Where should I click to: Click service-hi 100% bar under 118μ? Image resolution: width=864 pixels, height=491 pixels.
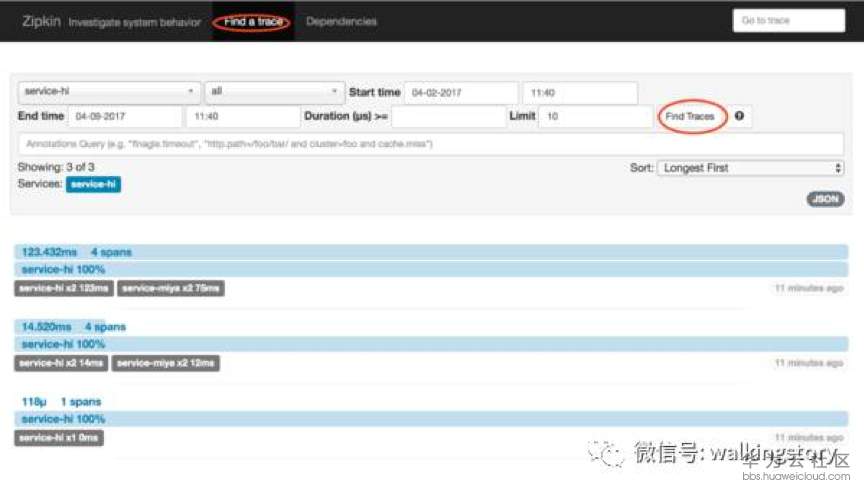(x=431, y=419)
